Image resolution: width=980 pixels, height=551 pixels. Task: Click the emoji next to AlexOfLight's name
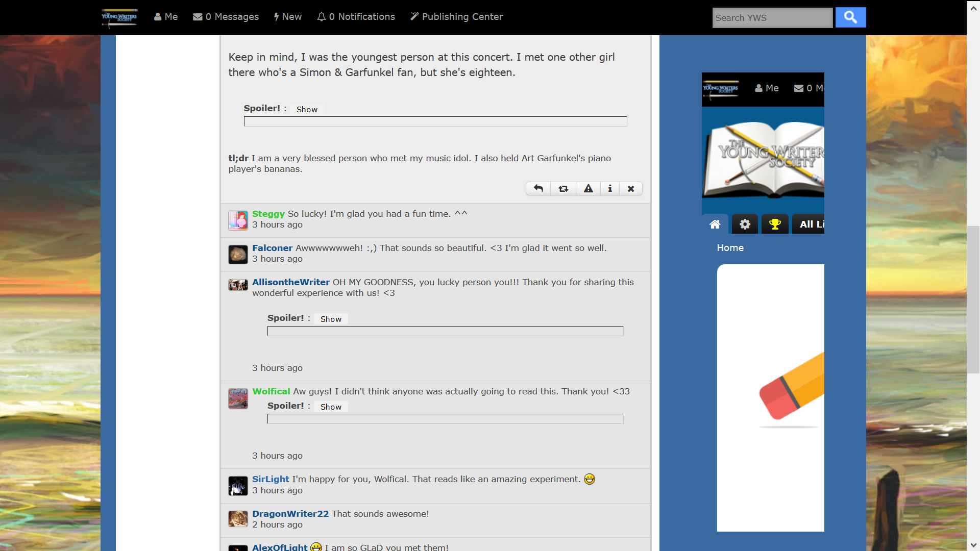coord(316,547)
